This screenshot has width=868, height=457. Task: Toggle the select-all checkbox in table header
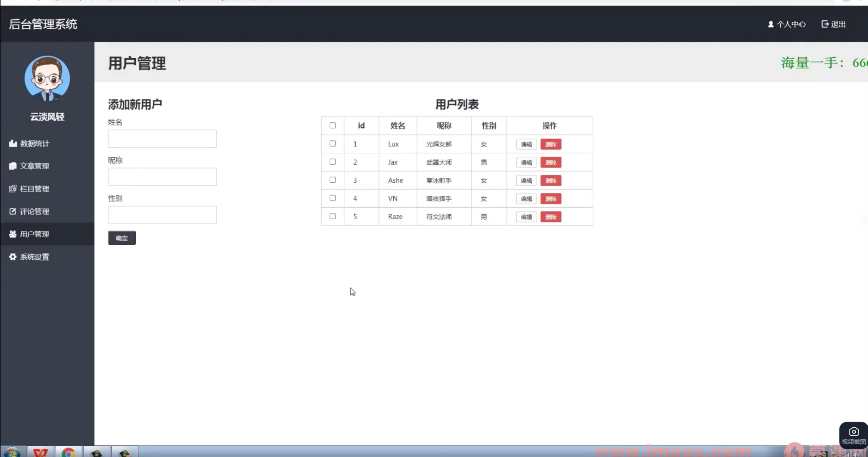(333, 125)
